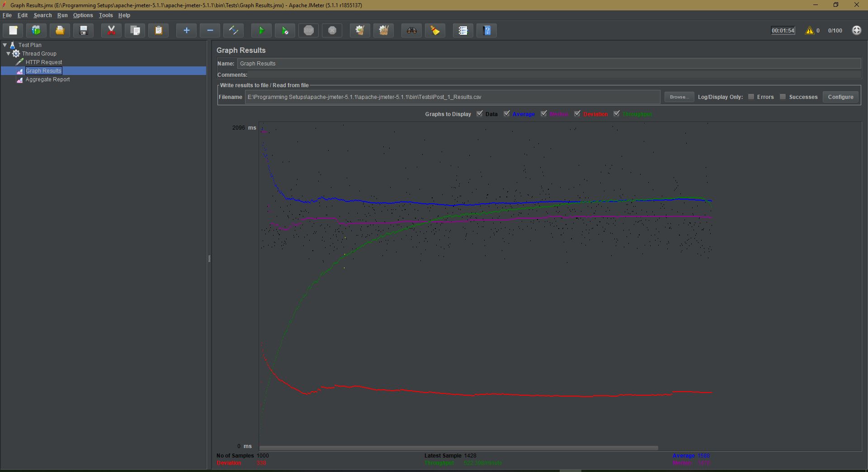Open the Options menu
This screenshot has width=868, height=472.
click(83, 15)
